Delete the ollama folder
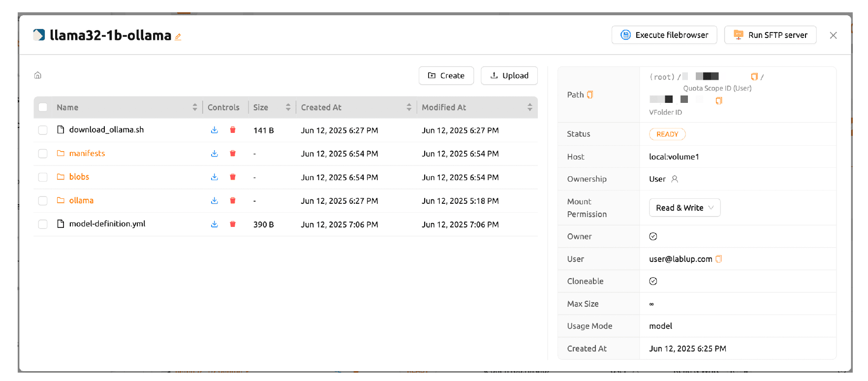Image resolution: width=868 pixels, height=381 pixels. (233, 200)
